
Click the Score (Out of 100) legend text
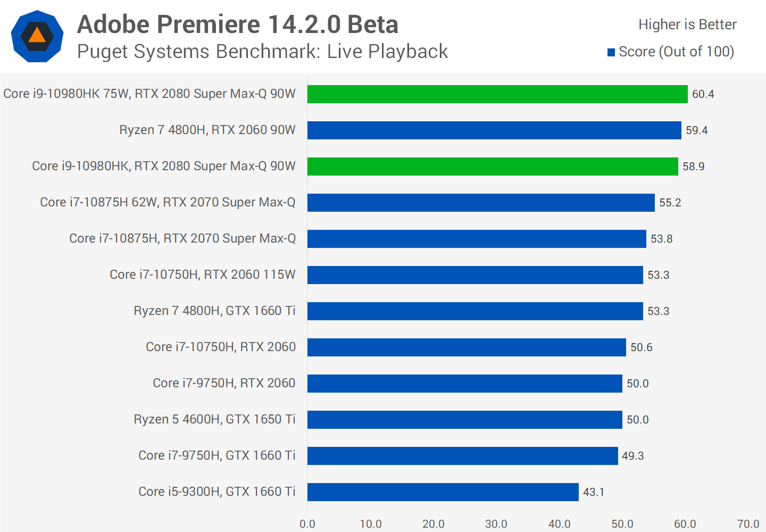pos(676,52)
